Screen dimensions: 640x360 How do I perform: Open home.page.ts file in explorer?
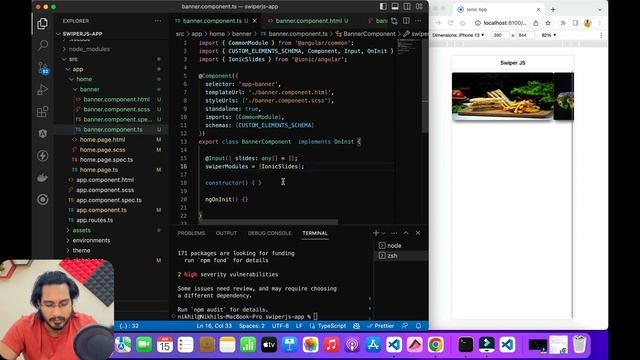point(110,170)
